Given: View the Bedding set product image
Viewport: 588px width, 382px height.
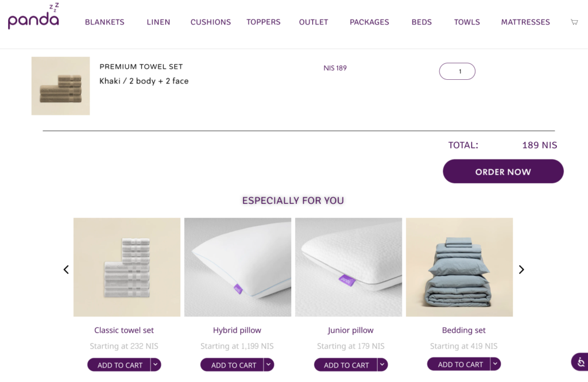Looking at the screenshot, I should click(x=459, y=267).
